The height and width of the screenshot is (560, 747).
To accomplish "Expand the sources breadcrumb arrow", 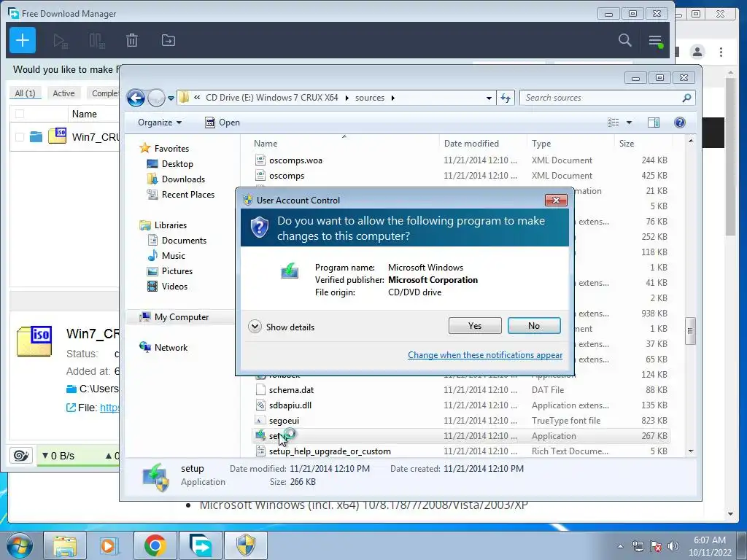I will pos(392,98).
